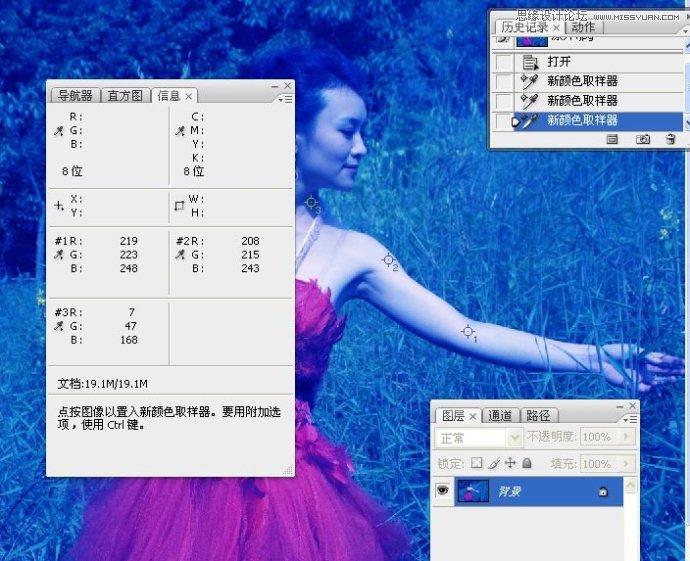690x561 pixels.
Task: Toggle history brush source for second 新颜色取样器
Action: (x=503, y=101)
